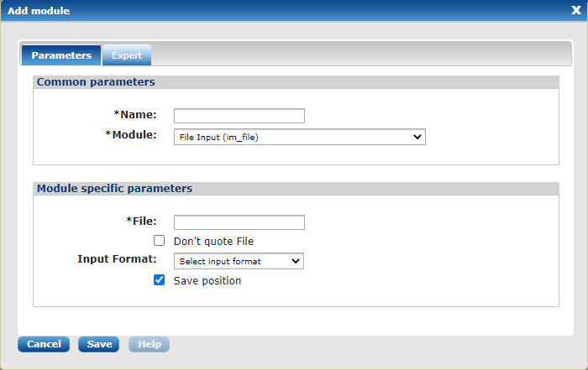Expand the Module dropdown list
This screenshot has height=370, width=588.
tap(299, 137)
